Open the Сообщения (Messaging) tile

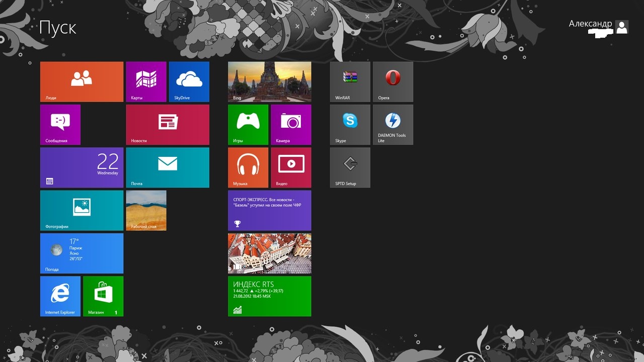[60, 124]
